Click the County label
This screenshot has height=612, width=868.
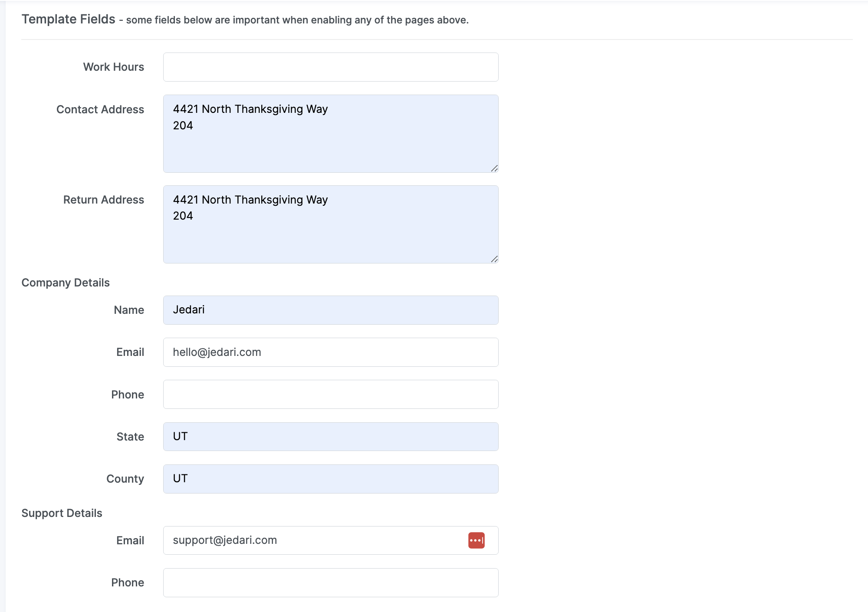125,479
